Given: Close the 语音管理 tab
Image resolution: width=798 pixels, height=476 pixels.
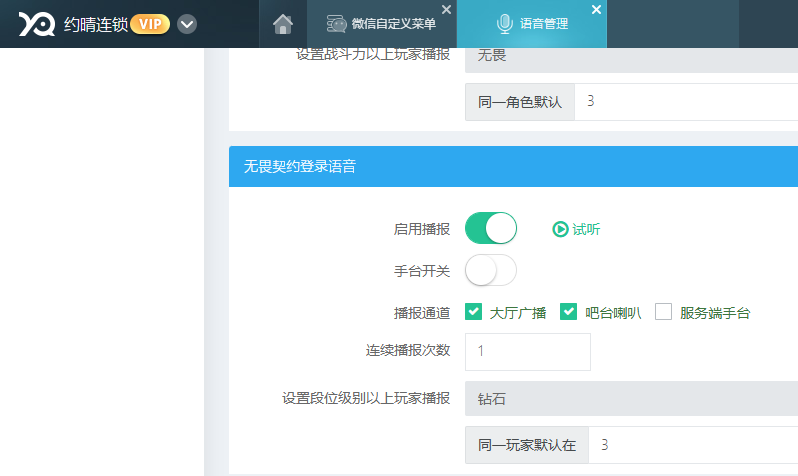Looking at the screenshot, I should [596, 10].
